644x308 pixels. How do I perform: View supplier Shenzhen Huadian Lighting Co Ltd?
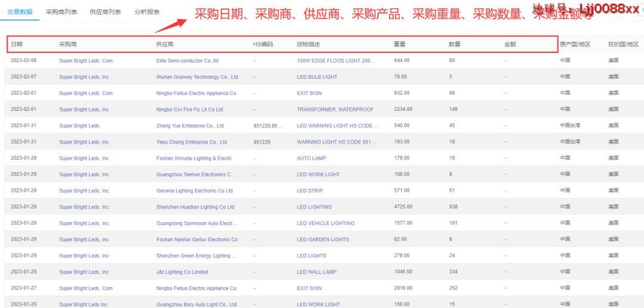195,207
